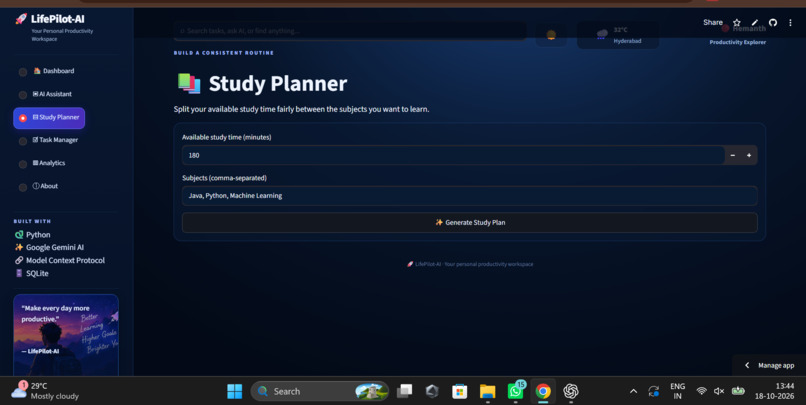This screenshot has width=806, height=405.
Task: Click the sync refresh tray icon
Action: point(653,392)
